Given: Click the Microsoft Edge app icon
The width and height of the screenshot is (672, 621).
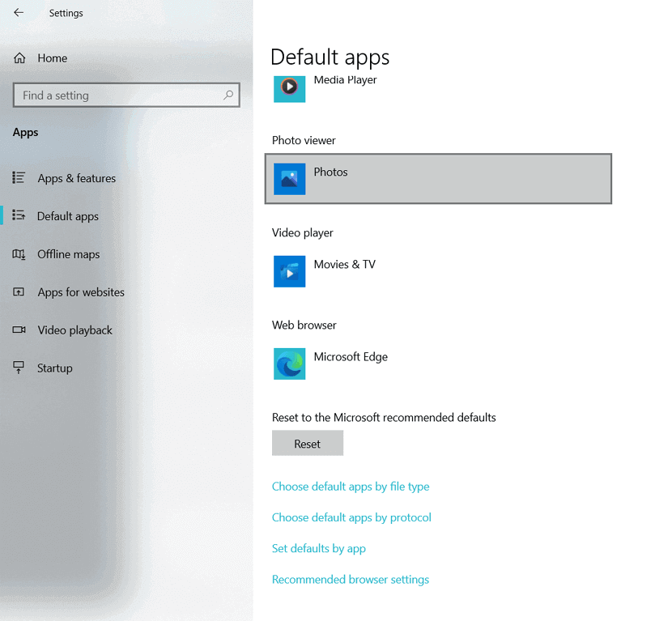Looking at the screenshot, I should coord(289,364).
